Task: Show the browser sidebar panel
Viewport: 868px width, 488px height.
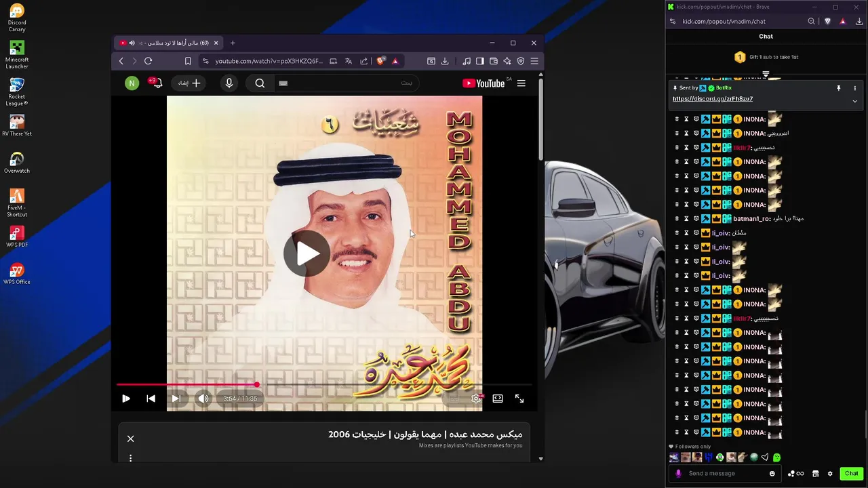Action: (x=480, y=61)
